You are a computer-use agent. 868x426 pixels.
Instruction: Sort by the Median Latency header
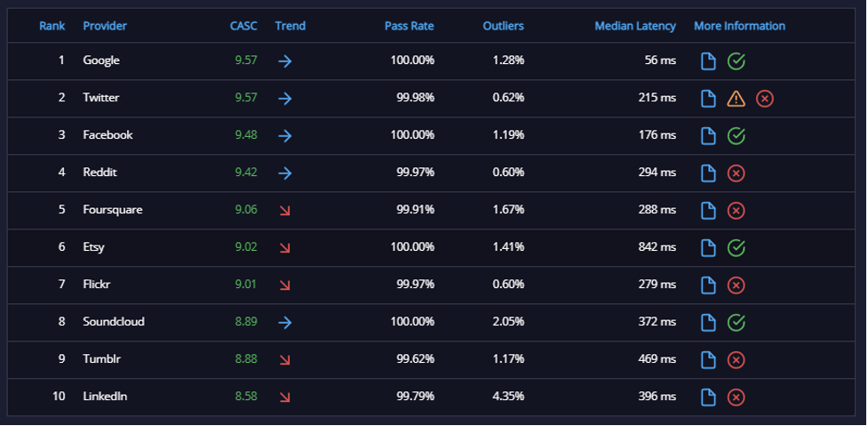635,26
